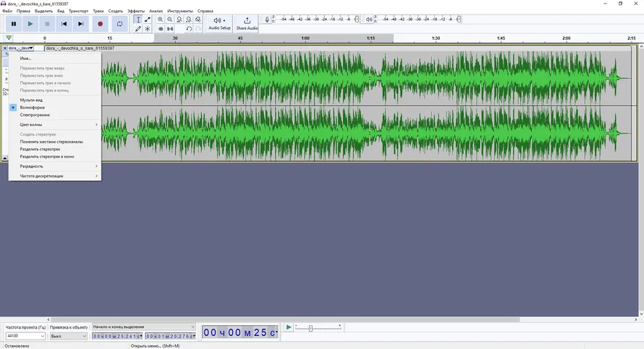
Task: Click the speaker playback meter icon
Action: point(369,20)
